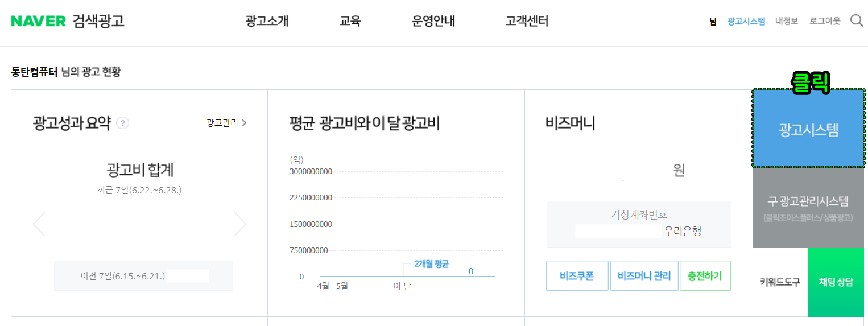The height and width of the screenshot is (326, 868).
Task: Open the gray 구 광고관리시스템 tile
Action: point(808,208)
